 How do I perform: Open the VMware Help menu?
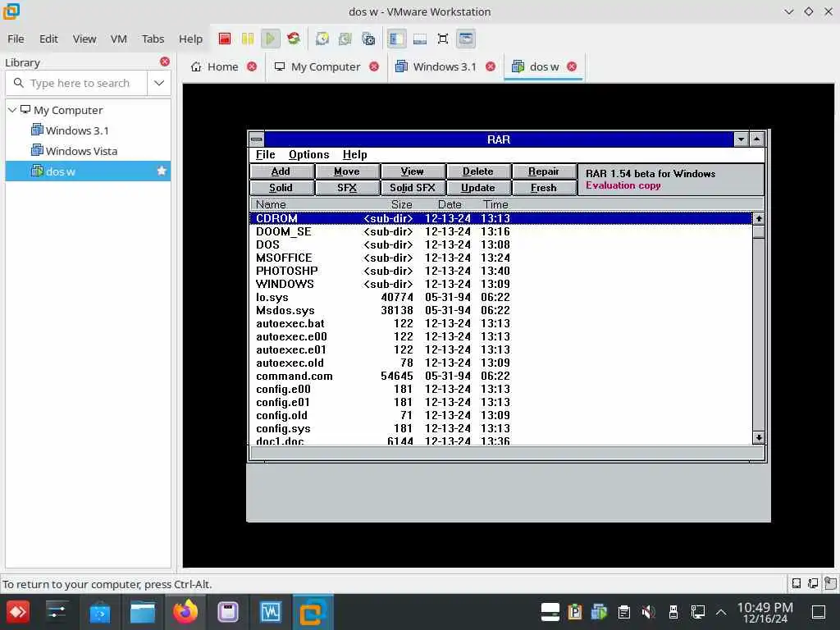[190, 39]
